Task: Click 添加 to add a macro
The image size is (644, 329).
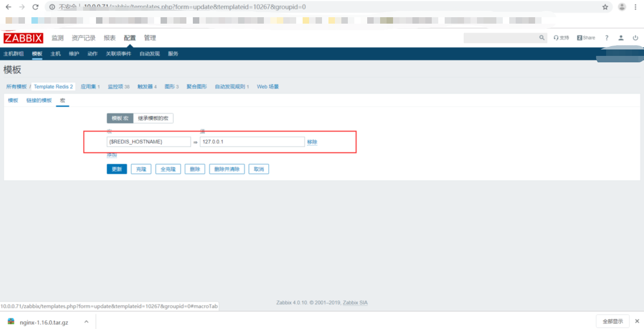Action: pos(112,155)
